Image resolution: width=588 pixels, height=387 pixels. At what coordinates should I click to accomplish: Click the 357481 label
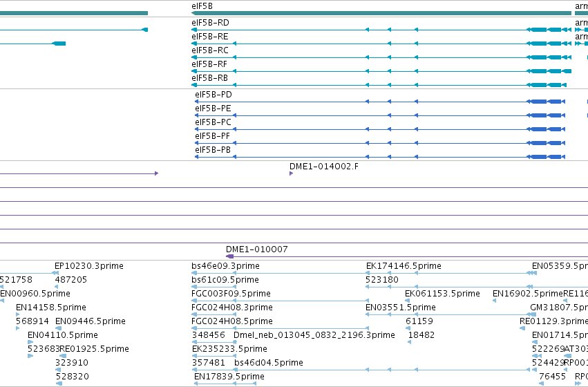coord(209,363)
